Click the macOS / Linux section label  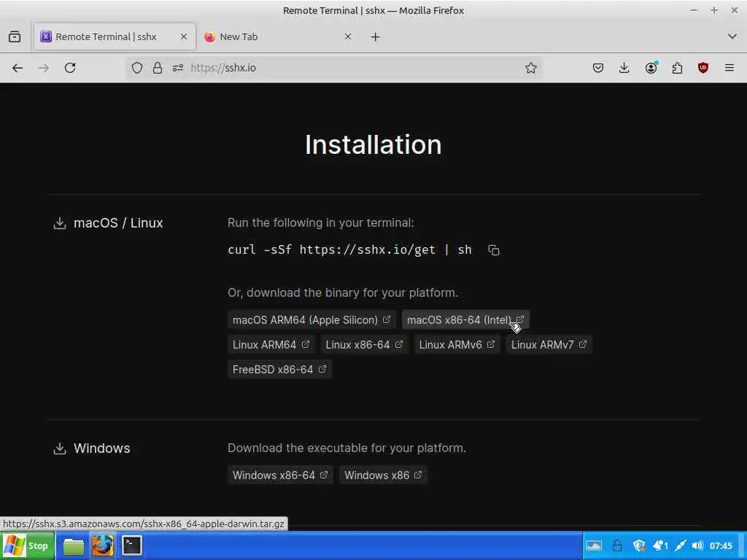tap(118, 223)
